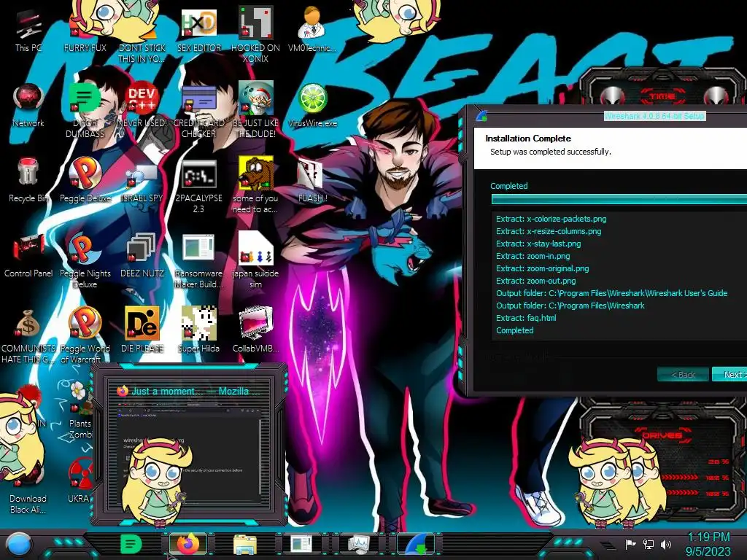The image size is (747, 560).
Task: Select 'Extract: x-colorize-packets.png' log line
Action: pos(551,219)
